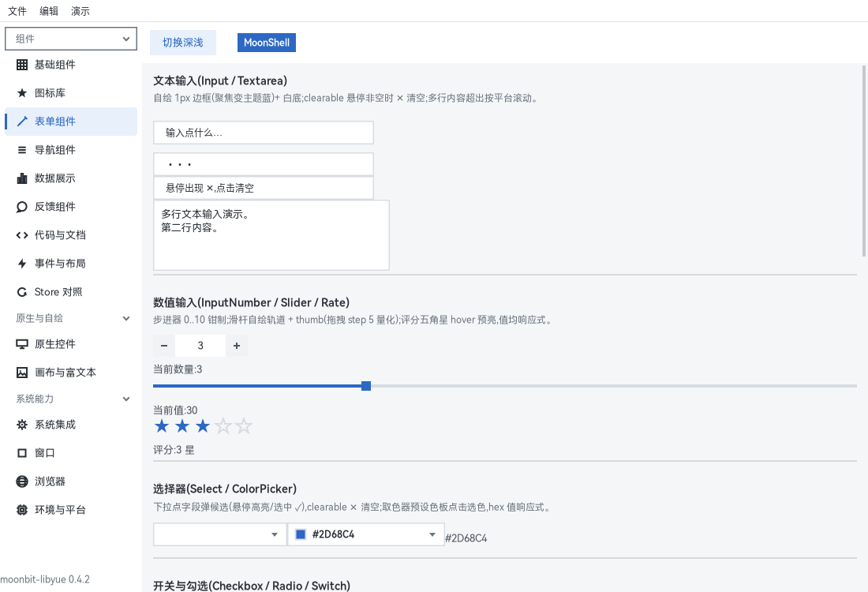This screenshot has height=592, width=868.
Task: Open the 编辑 menu
Action: [49, 11]
